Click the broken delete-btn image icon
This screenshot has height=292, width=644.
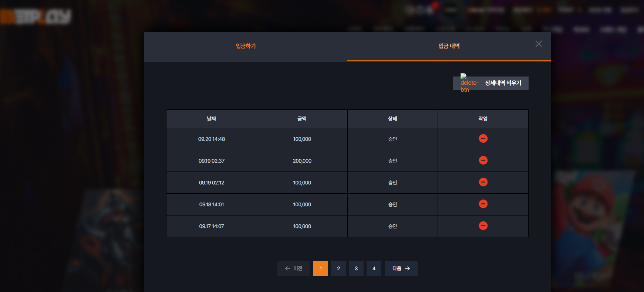click(x=469, y=83)
